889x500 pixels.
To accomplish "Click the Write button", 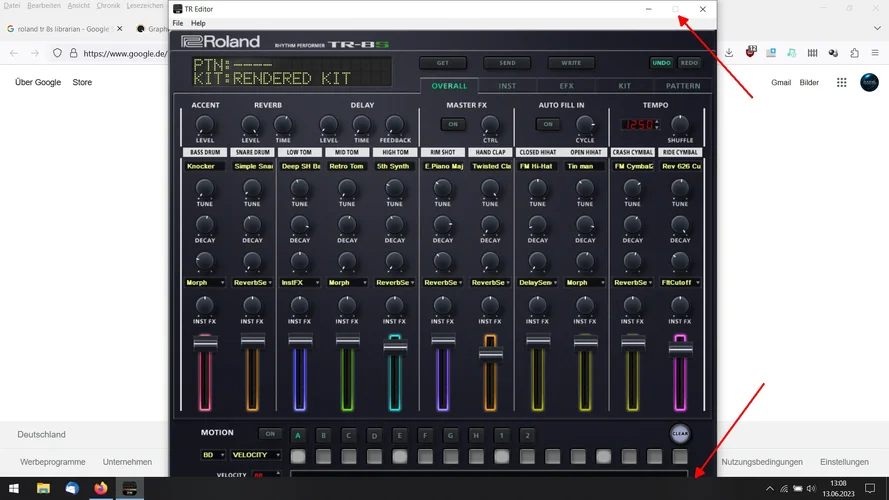I will click(x=571, y=63).
